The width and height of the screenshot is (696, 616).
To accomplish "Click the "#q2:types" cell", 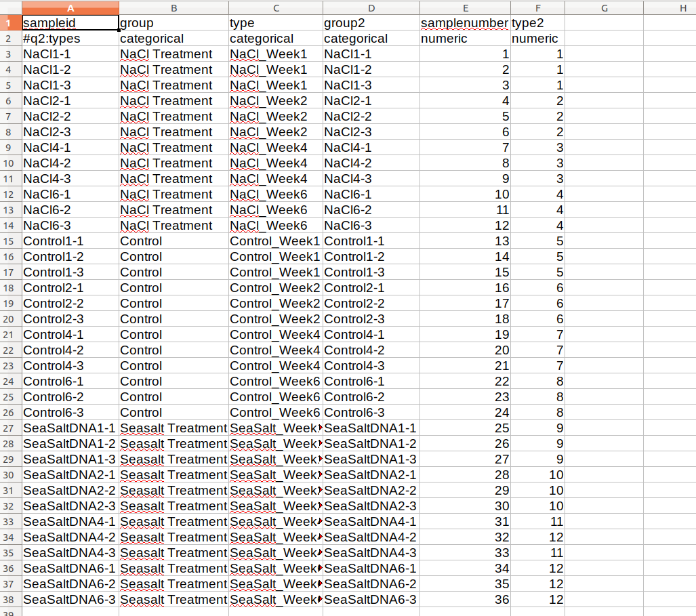I will pyautogui.click(x=70, y=39).
